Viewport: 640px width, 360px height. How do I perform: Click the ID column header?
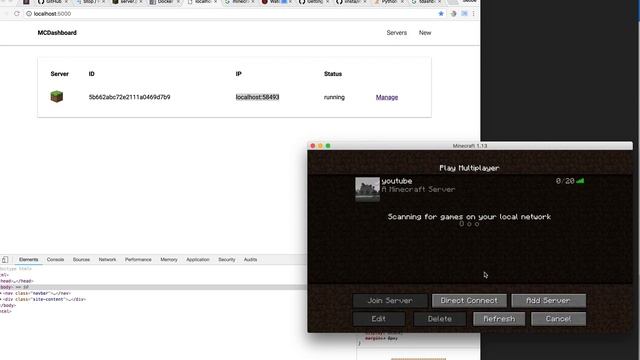tap(91, 74)
